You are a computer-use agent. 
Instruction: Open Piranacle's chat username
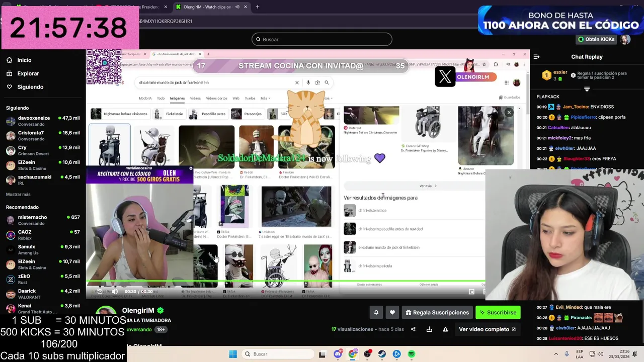pos(581,318)
